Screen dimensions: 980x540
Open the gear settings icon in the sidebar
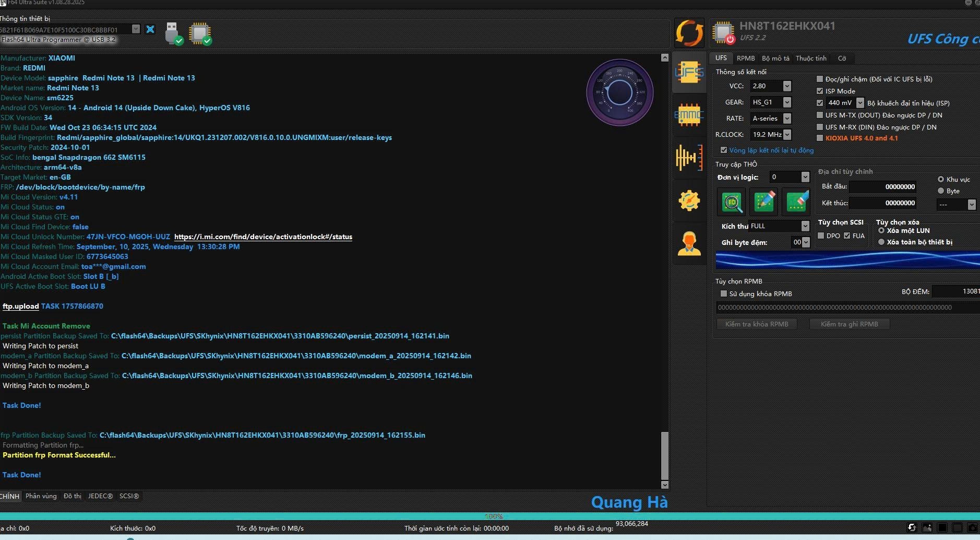pyautogui.click(x=689, y=201)
